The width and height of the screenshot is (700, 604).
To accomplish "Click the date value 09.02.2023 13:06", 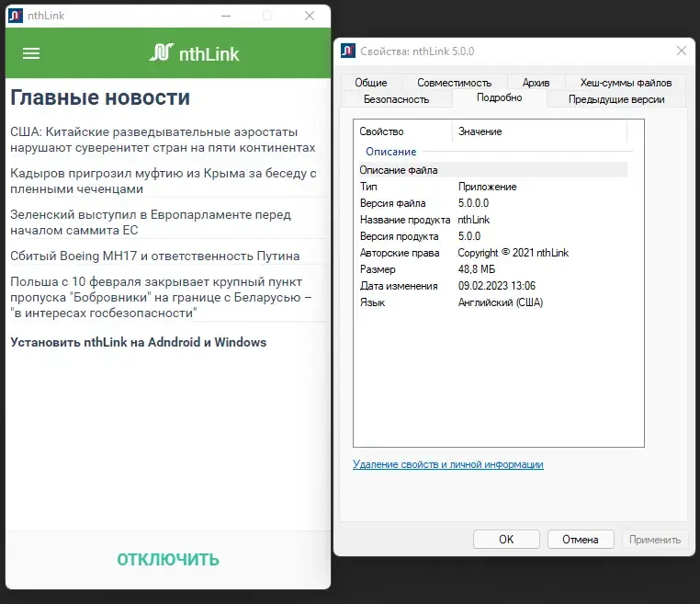I will (x=496, y=286).
